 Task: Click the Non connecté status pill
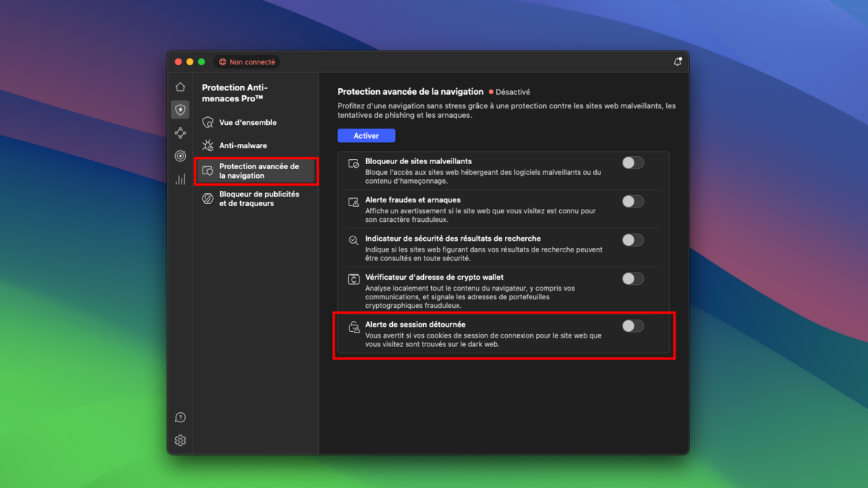click(x=247, y=62)
